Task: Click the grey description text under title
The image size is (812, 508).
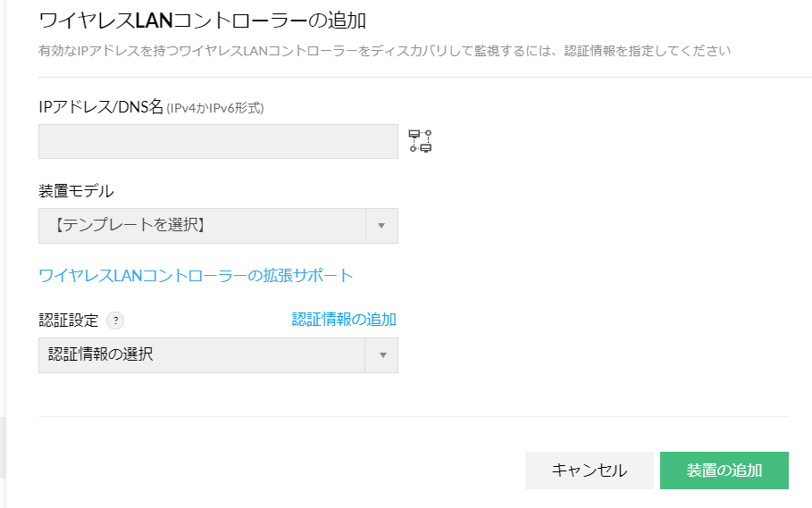Action: coord(384,51)
